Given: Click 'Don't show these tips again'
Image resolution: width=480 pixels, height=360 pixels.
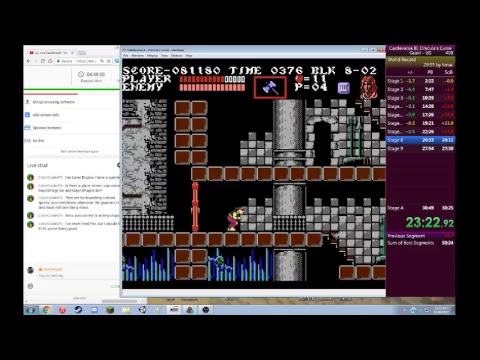Looking at the screenshot, I should tap(79, 151).
